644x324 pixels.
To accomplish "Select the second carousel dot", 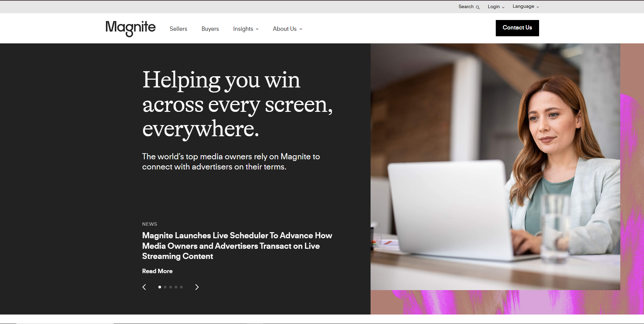I will click(x=165, y=287).
